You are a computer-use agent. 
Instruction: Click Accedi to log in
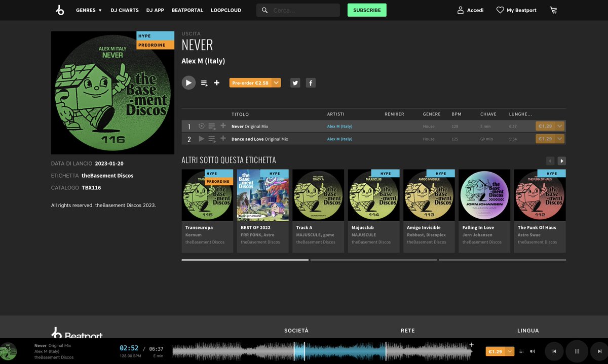470,10
